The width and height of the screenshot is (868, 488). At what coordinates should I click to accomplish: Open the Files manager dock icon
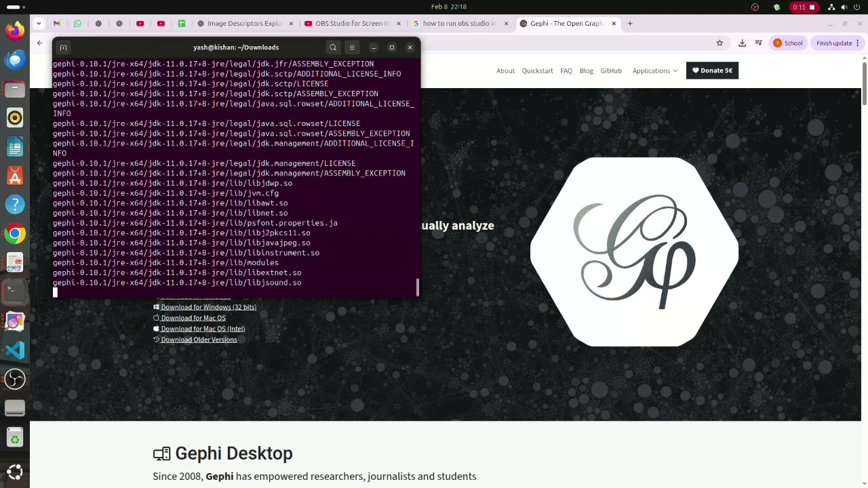pyautogui.click(x=15, y=89)
